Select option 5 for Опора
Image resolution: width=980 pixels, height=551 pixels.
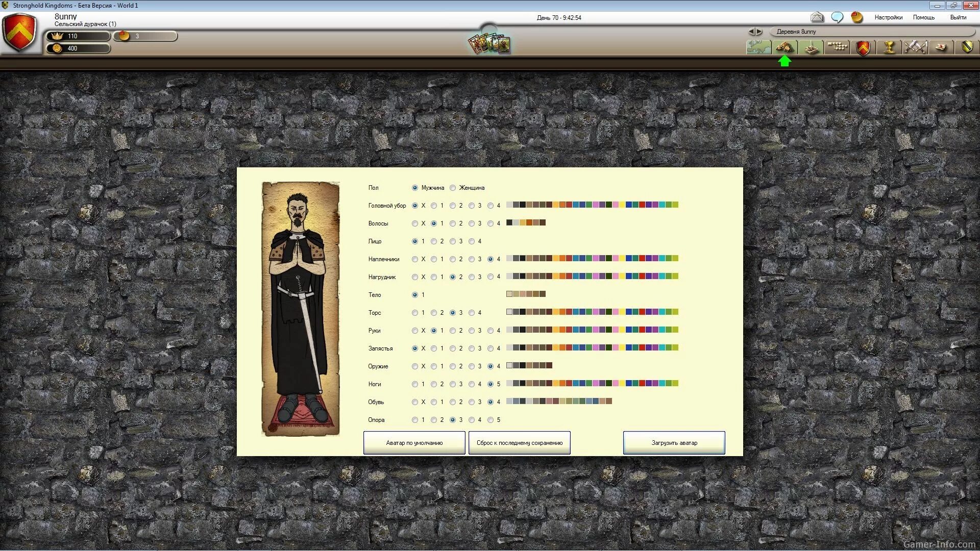pyautogui.click(x=491, y=420)
